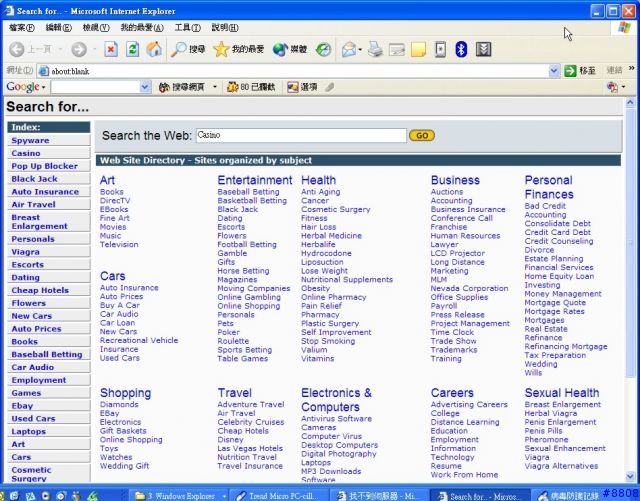Click the Bluetooth toolbar icon
Screen dimensions: 640x501
tap(461, 49)
